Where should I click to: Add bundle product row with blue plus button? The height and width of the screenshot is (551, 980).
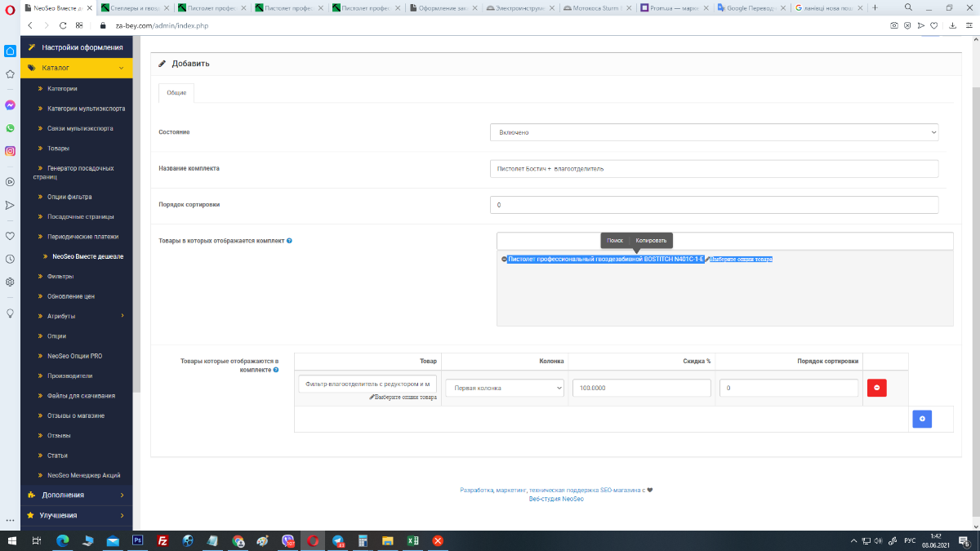coord(922,419)
